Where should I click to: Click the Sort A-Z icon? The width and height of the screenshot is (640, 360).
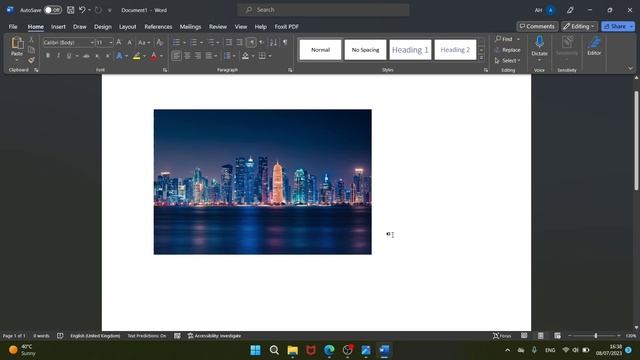[x=273, y=42]
